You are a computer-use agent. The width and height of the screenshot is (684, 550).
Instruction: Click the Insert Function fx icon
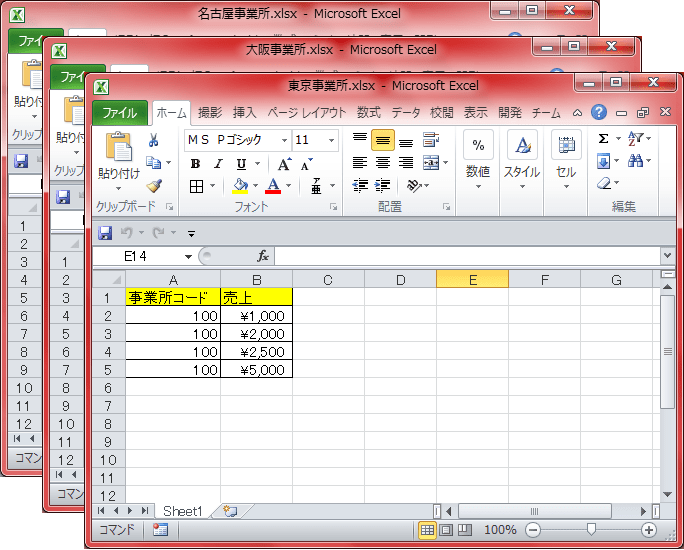click(262, 257)
